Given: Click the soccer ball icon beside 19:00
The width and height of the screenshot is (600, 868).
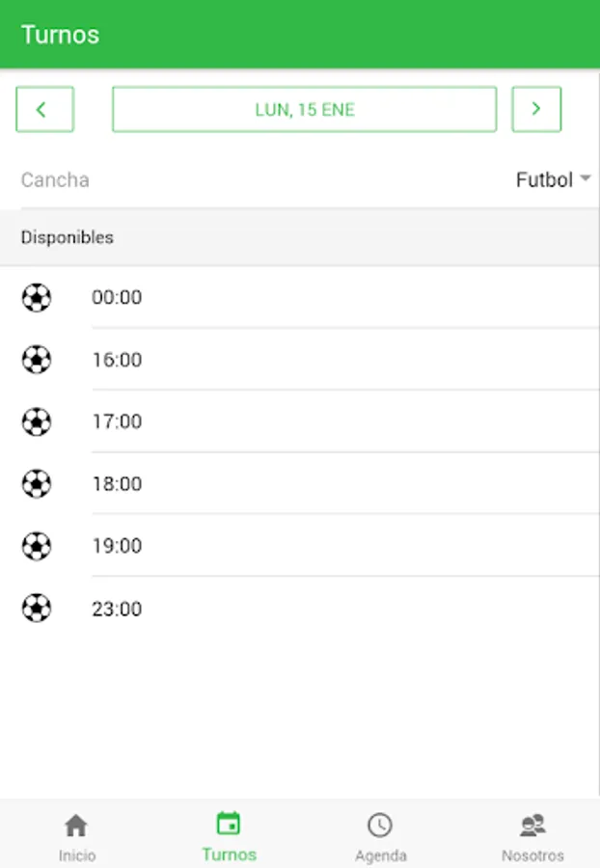Looking at the screenshot, I should coord(37,546).
